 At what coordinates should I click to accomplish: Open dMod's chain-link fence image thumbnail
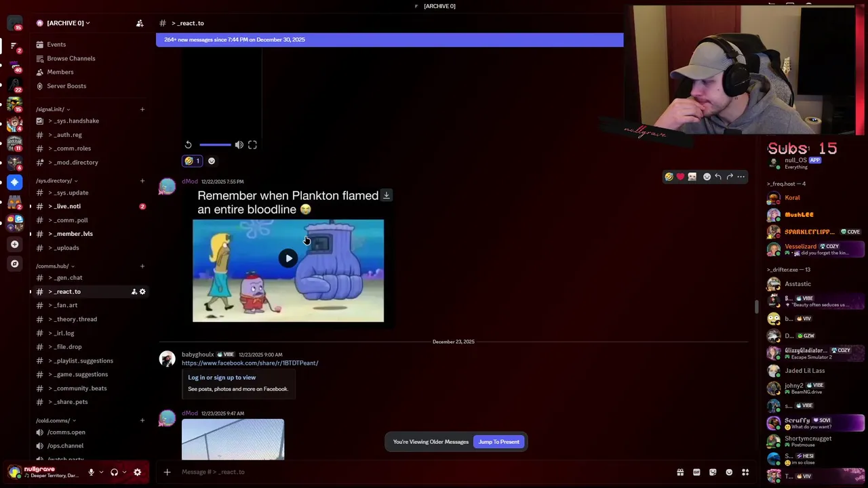[x=233, y=439]
